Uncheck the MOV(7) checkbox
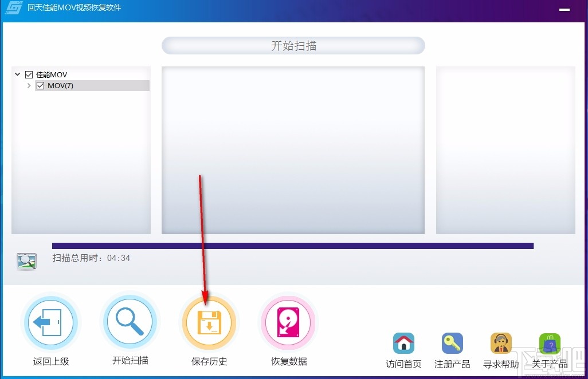Viewport: 588px width, 379px height. 41,85
